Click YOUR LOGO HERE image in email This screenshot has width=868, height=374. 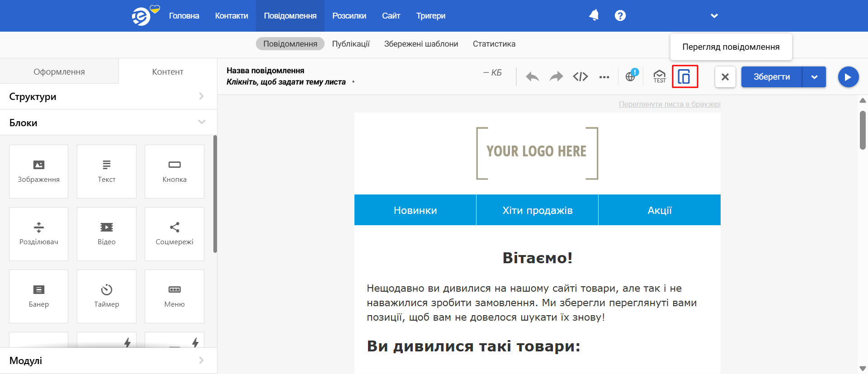537,153
